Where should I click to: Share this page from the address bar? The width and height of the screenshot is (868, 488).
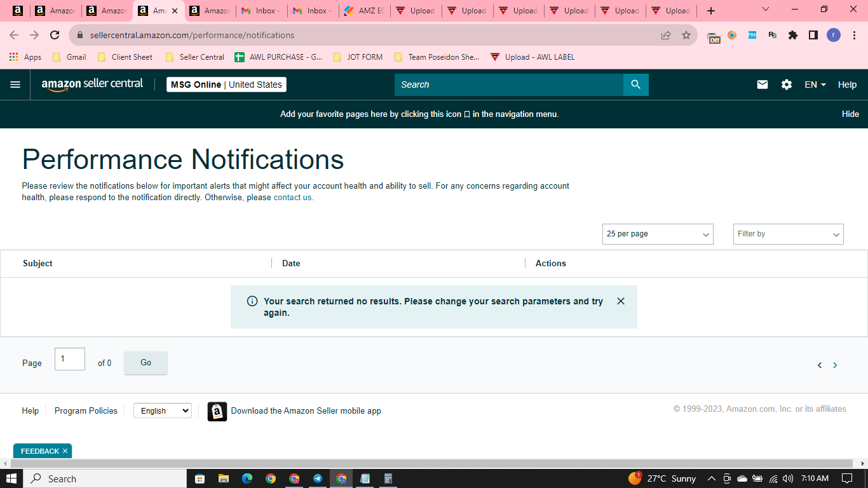point(666,36)
